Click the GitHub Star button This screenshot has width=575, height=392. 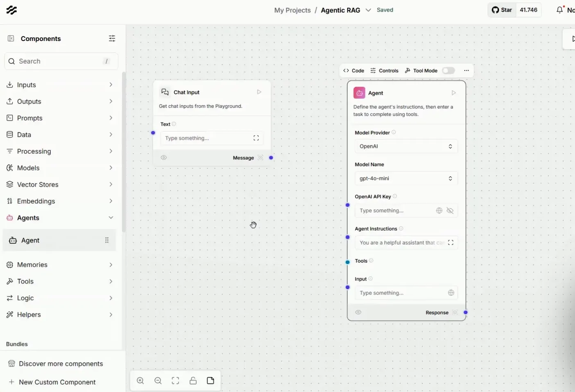tap(502, 10)
